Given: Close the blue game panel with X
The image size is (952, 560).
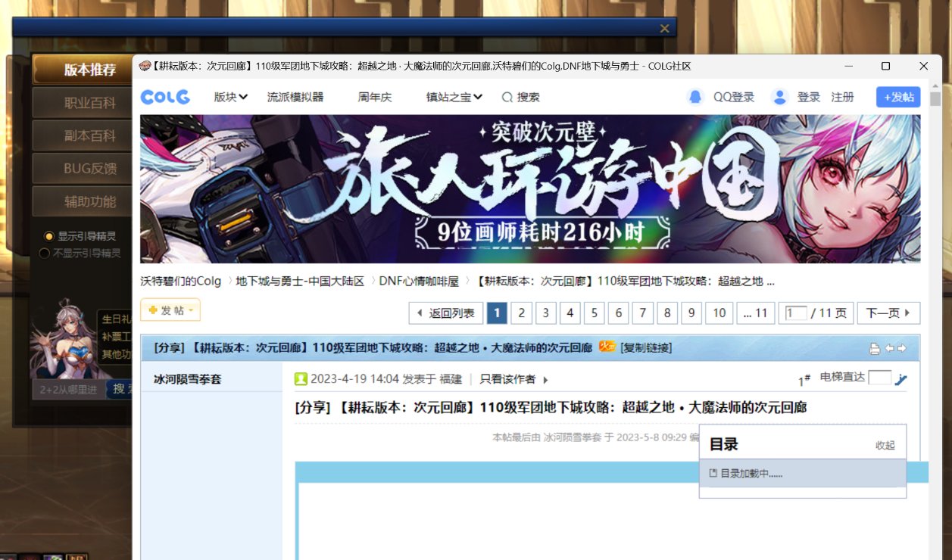Looking at the screenshot, I should tap(664, 28).
